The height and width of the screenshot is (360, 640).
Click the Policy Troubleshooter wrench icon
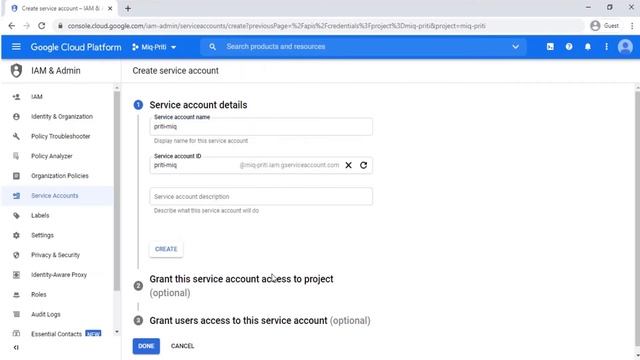(16, 136)
